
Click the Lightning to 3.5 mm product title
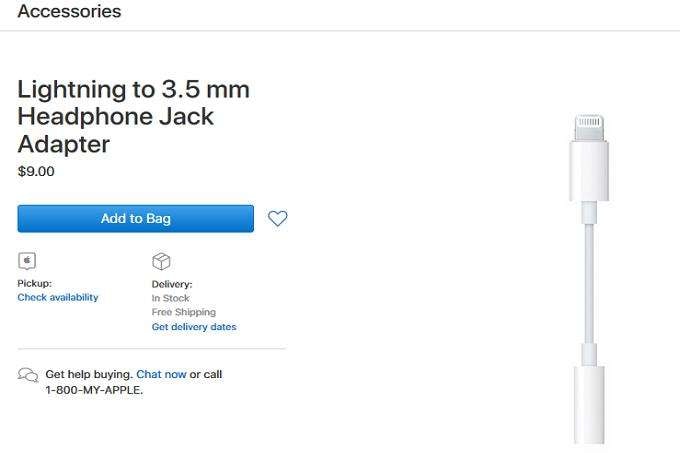click(x=134, y=117)
